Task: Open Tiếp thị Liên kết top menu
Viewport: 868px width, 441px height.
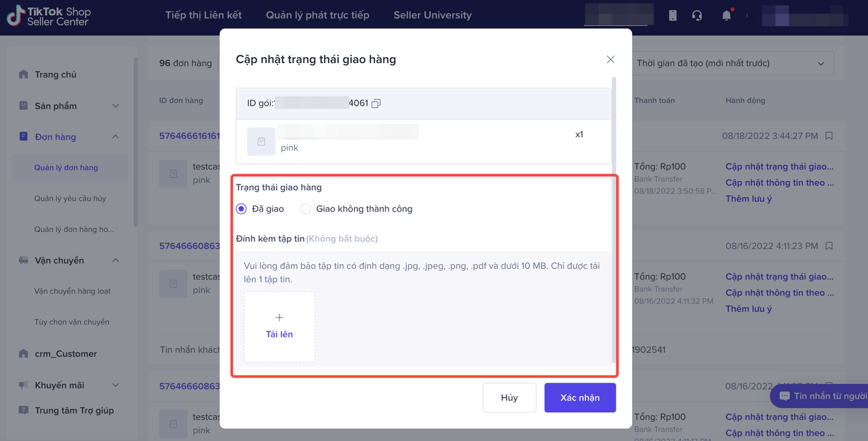Action: [x=203, y=15]
